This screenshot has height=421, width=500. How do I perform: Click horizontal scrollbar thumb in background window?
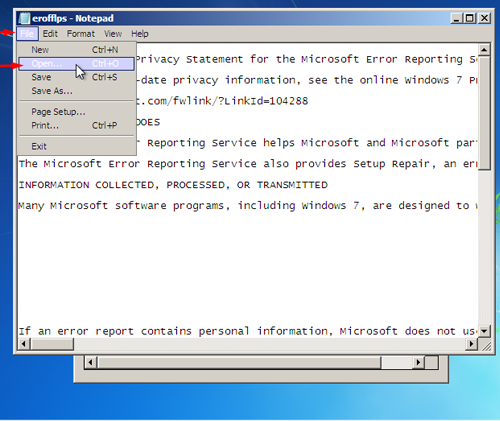tap(239, 362)
